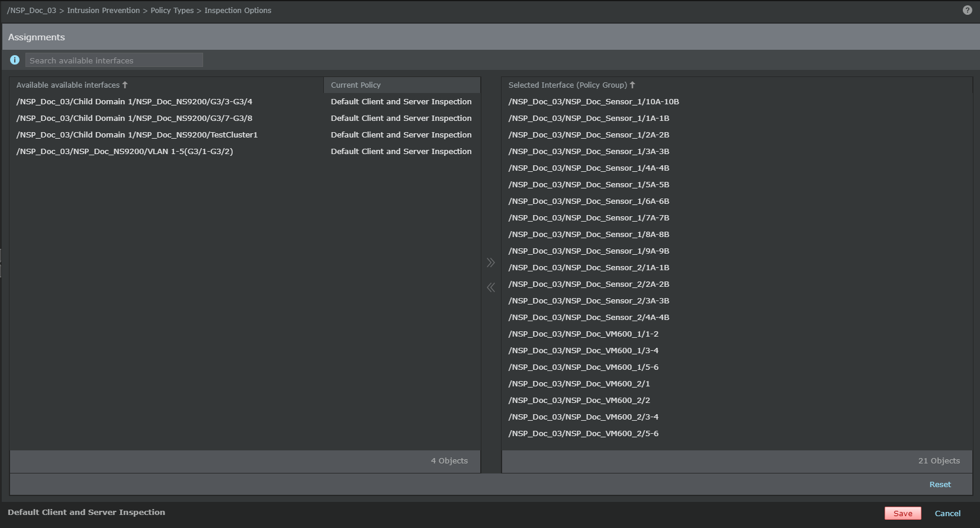Image resolution: width=980 pixels, height=528 pixels.
Task: Move selected interface right with double-chevron arrow
Action: coord(491,262)
